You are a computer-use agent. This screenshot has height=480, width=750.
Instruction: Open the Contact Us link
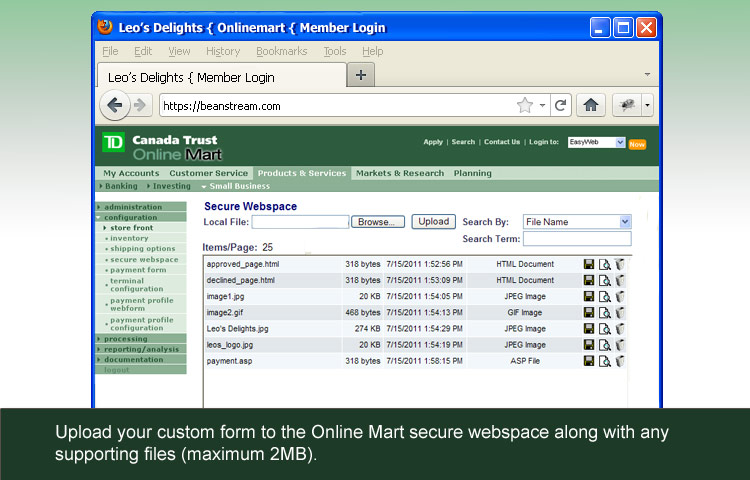[x=502, y=142]
